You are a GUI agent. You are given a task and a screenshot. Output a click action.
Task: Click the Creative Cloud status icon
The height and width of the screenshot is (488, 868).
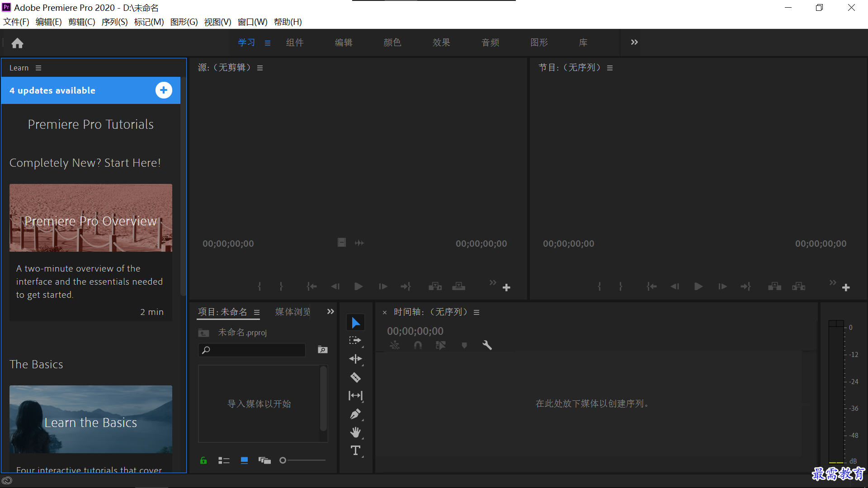7,480
